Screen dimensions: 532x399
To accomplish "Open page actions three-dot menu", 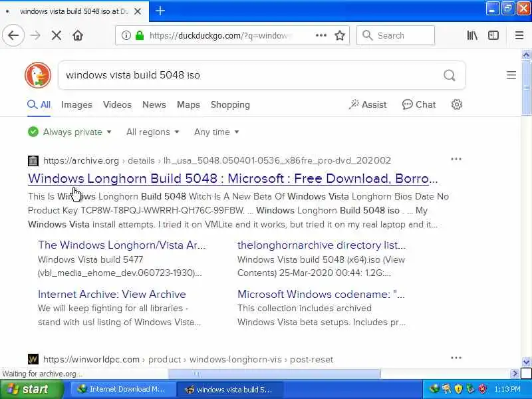I will [x=321, y=35].
